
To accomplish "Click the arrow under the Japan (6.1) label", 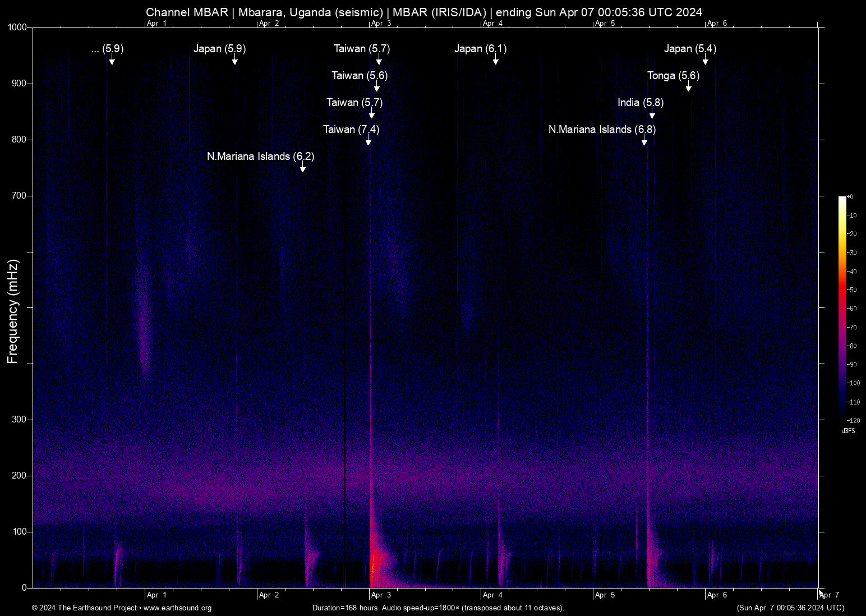I will click(x=496, y=60).
